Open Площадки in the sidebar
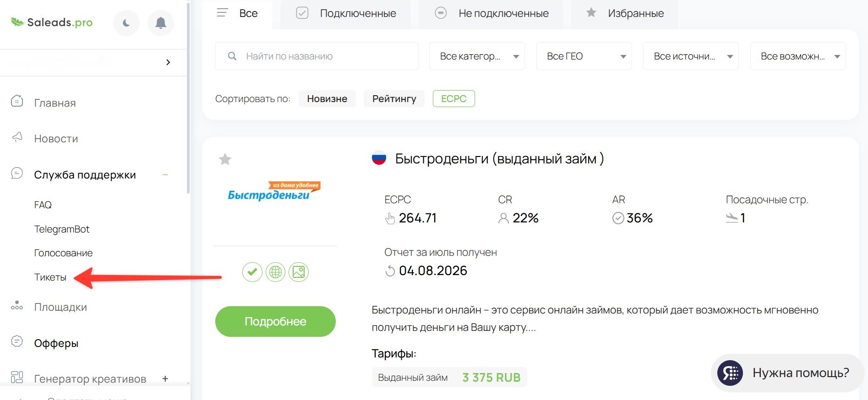 (49, 307)
